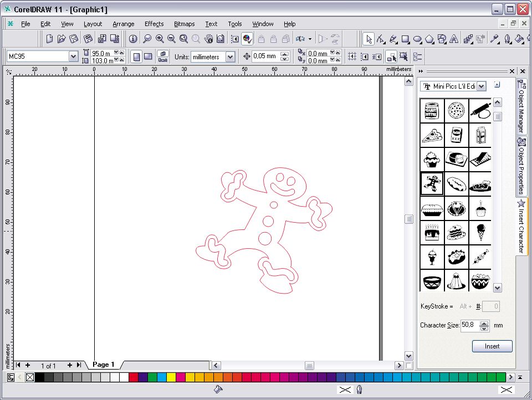
Task: Open the Options checklist icon
Action: (x=418, y=57)
